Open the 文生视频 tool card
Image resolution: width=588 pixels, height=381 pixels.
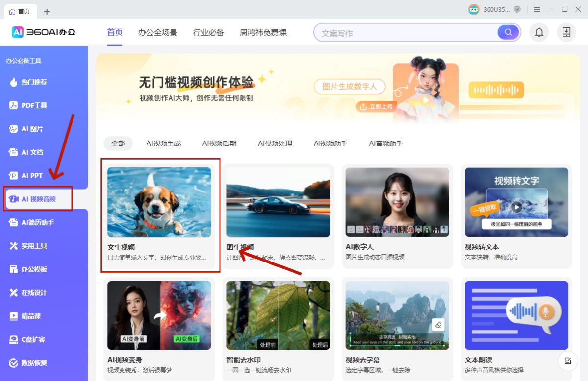(x=159, y=216)
